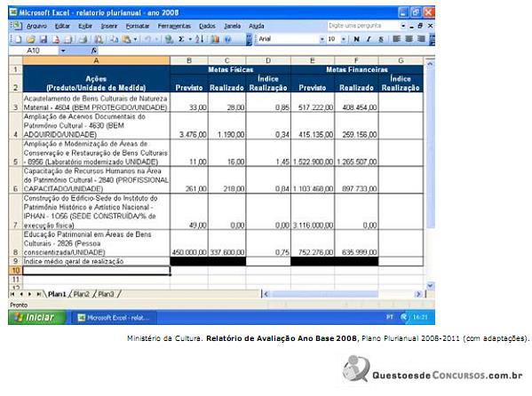Click the system tray icon beside the clock
Image resolution: width=532 pixels, height=396 pixels.
pyautogui.click(x=404, y=317)
